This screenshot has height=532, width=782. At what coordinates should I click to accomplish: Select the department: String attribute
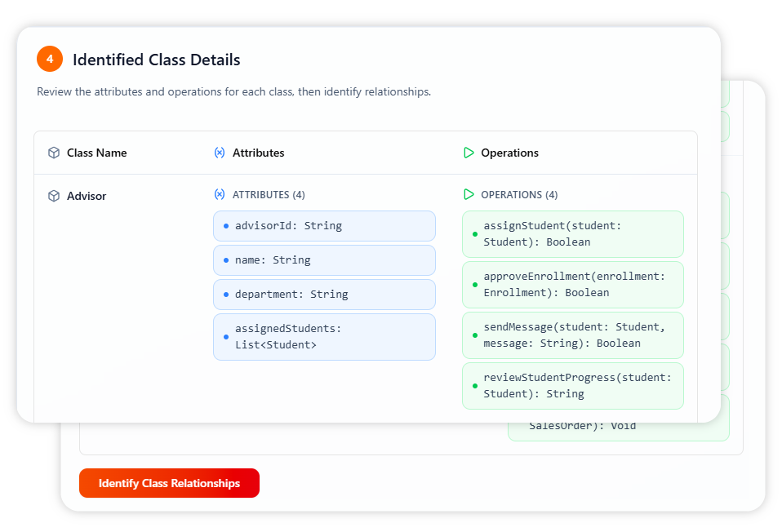pos(324,295)
